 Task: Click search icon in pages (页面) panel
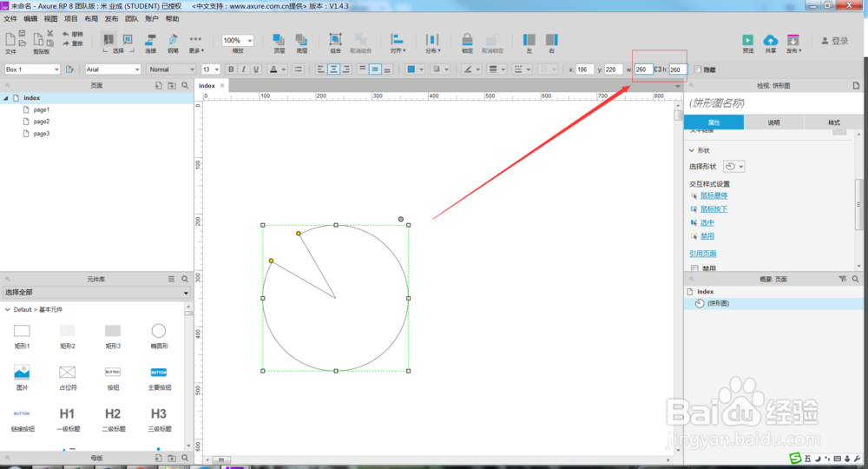tap(185, 85)
